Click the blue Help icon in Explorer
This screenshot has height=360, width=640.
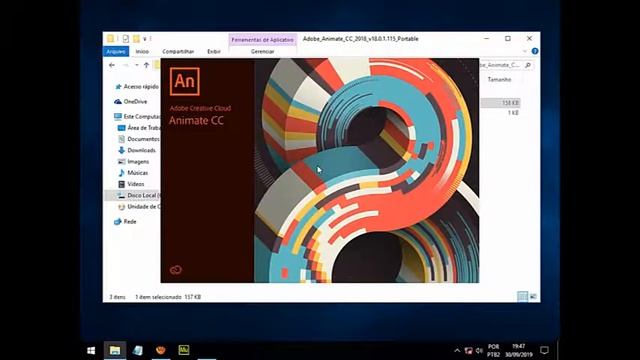pyautogui.click(x=535, y=51)
